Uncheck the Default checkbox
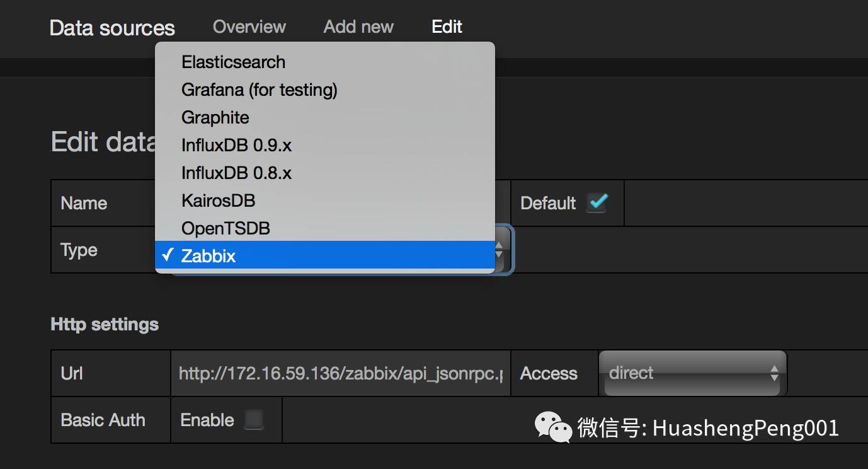The width and height of the screenshot is (868, 469). (597, 202)
